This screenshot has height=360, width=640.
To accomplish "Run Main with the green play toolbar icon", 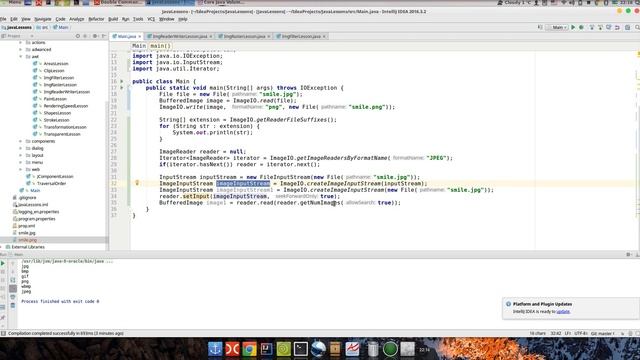I will pyautogui.click(x=573, y=27).
